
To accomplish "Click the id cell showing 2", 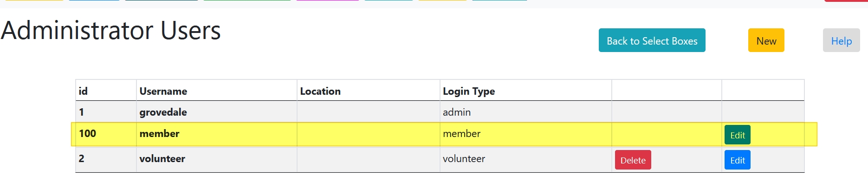I will tap(82, 159).
